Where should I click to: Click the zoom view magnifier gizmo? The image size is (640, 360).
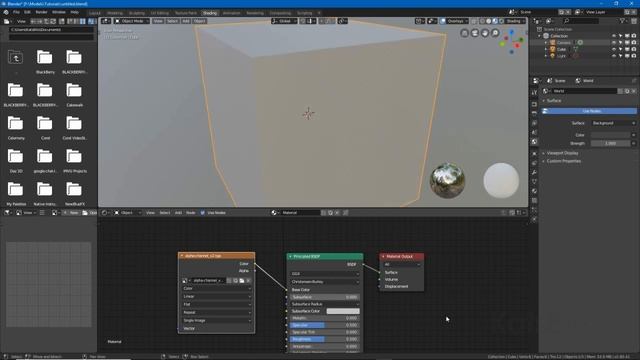[x=495, y=33]
